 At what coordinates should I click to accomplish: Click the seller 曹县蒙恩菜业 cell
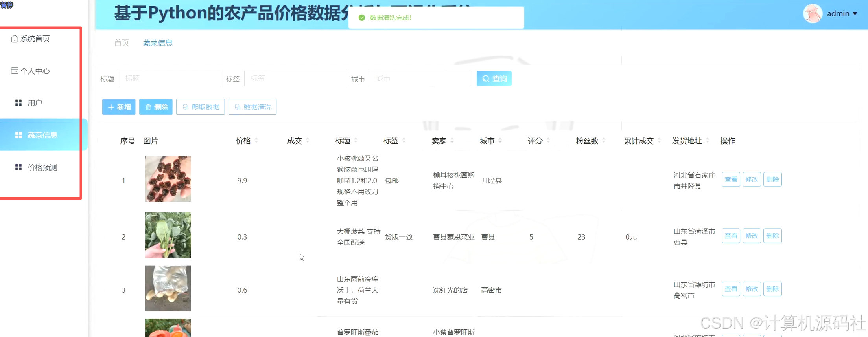[453, 237]
